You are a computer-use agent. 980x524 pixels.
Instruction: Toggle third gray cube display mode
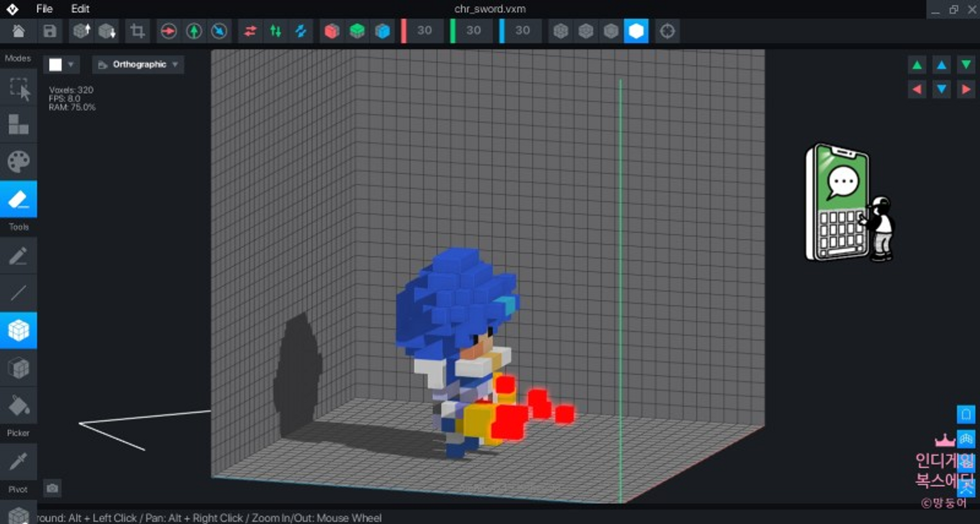(x=611, y=31)
